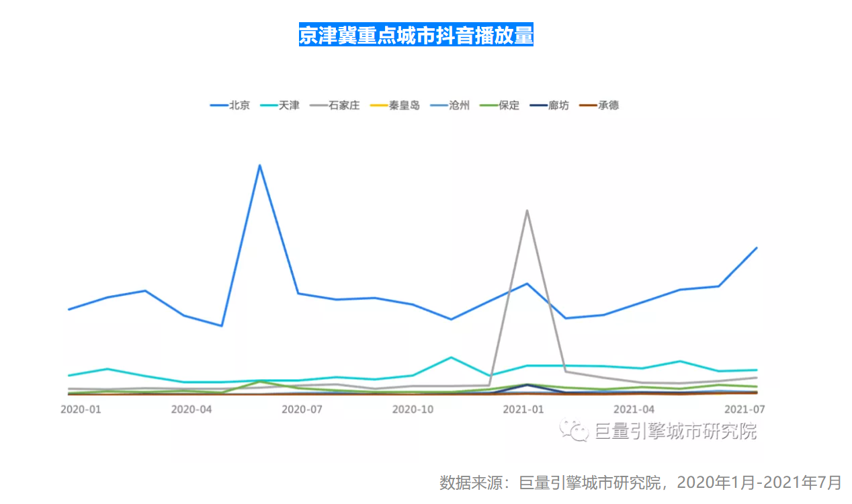Toggle the 北京 legend entry

(230, 106)
